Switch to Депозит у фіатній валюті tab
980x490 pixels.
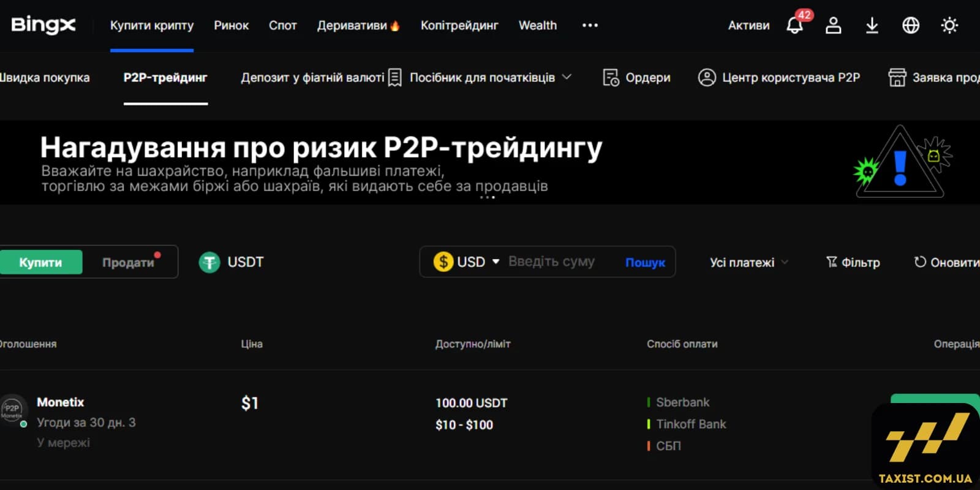click(x=312, y=78)
